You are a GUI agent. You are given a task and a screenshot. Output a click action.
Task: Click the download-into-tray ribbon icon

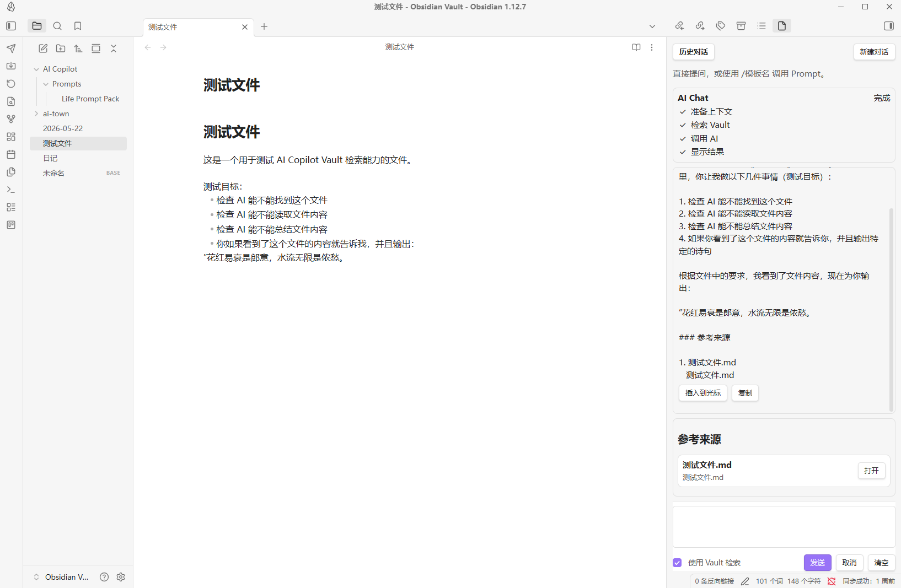click(x=11, y=66)
